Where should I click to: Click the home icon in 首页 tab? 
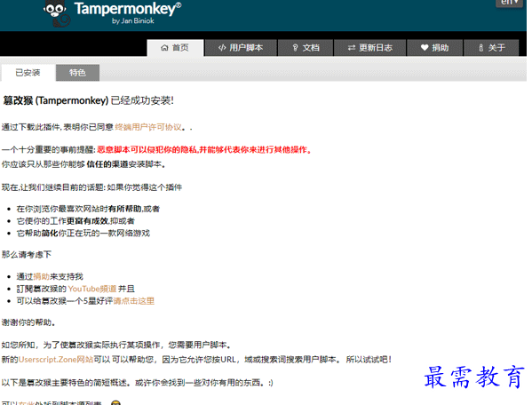point(164,48)
